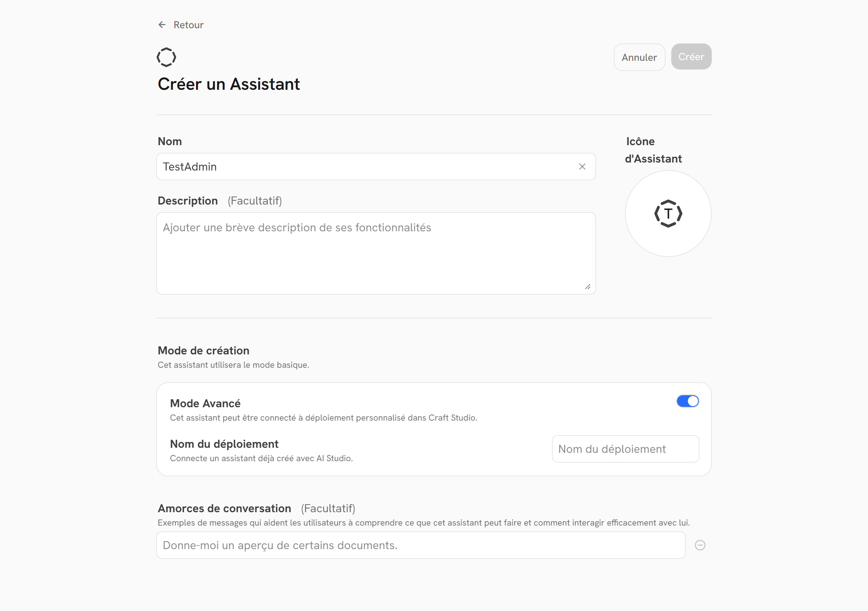Viewport: 868px width, 611px height.
Task: Click the Créer button
Action: (691, 56)
